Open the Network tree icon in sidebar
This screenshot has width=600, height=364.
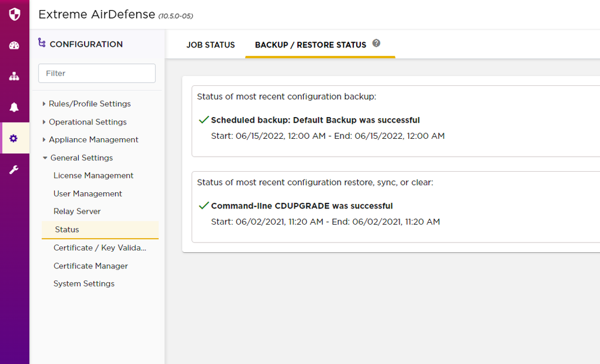[x=14, y=76]
